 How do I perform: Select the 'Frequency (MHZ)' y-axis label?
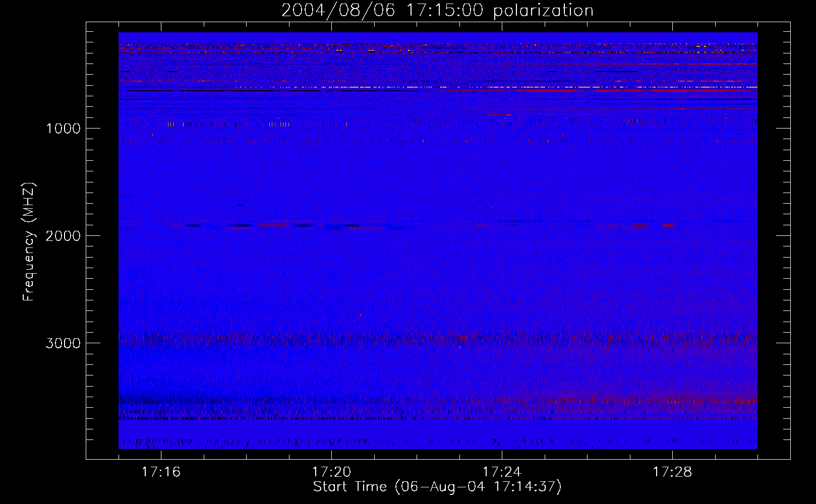pyautogui.click(x=29, y=242)
